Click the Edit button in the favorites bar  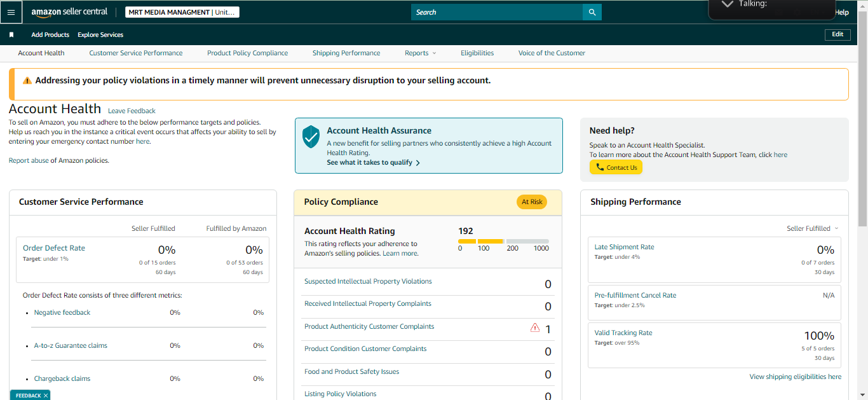[837, 34]
